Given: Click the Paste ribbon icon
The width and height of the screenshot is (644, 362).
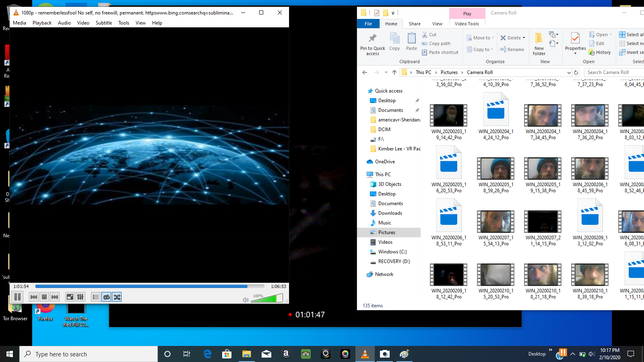Looking at the screenshot, I should coord(411,42).
